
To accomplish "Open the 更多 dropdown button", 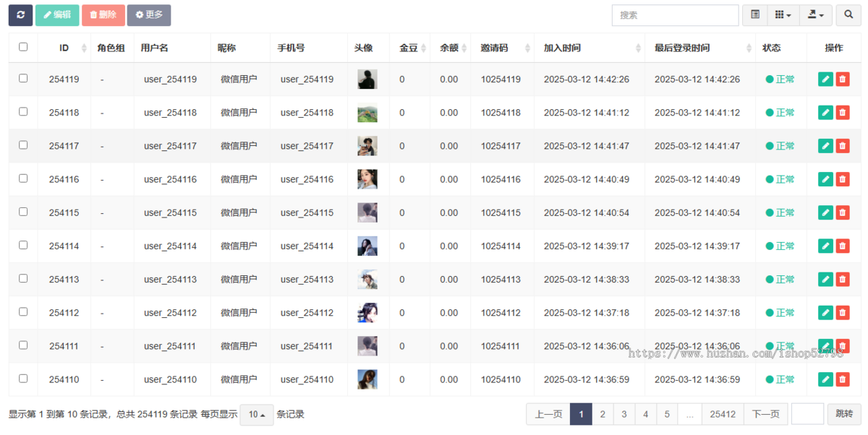I will [149, 15].
